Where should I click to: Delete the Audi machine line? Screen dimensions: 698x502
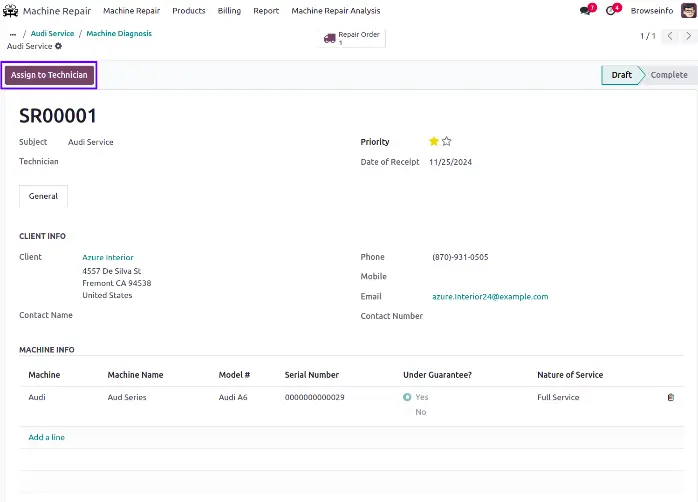click(671, 397)
